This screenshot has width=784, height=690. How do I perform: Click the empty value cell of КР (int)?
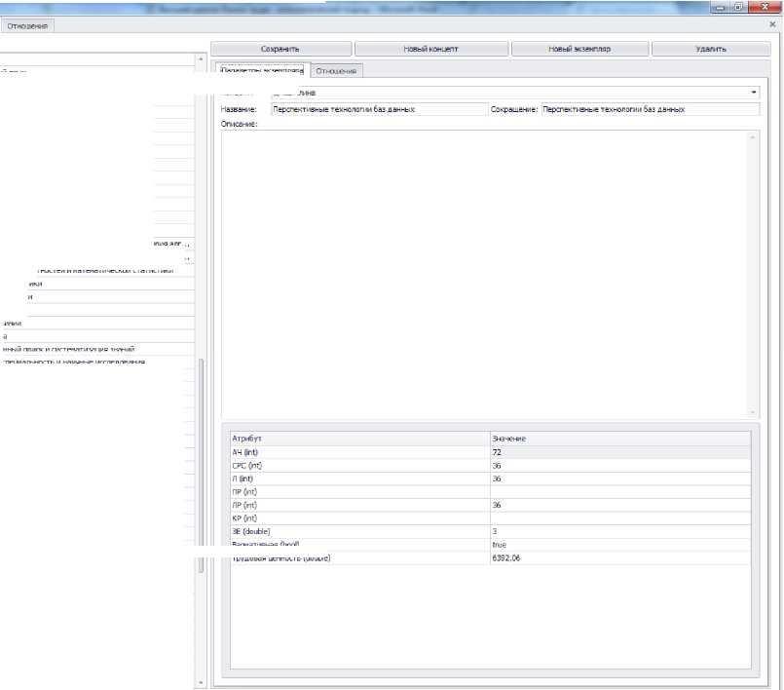pyautogui.click(x=620, y=518)
